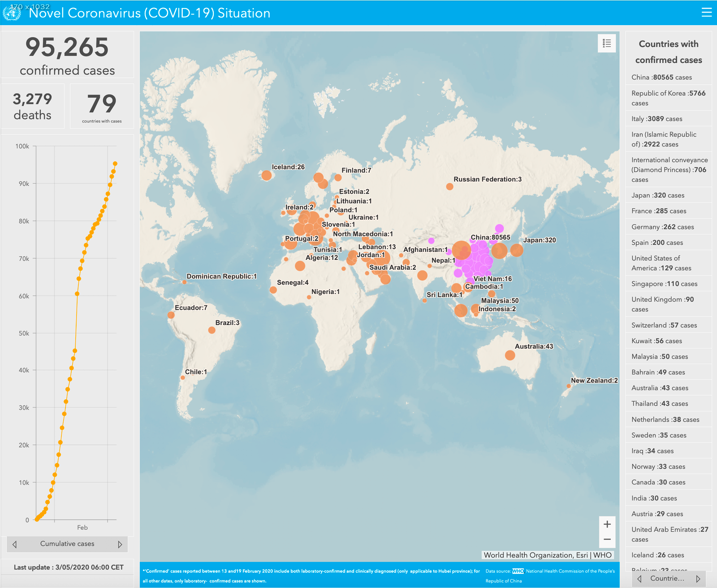
Task: Open the hamburger menu in header
Action: pos(706,13)
